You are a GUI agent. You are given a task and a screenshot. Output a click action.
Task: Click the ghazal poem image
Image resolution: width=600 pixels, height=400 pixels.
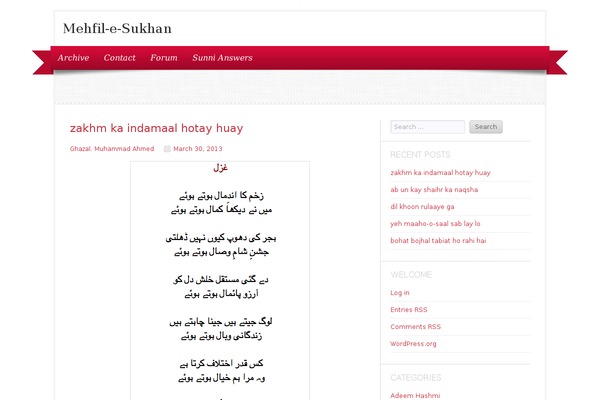tap(220, 281)
